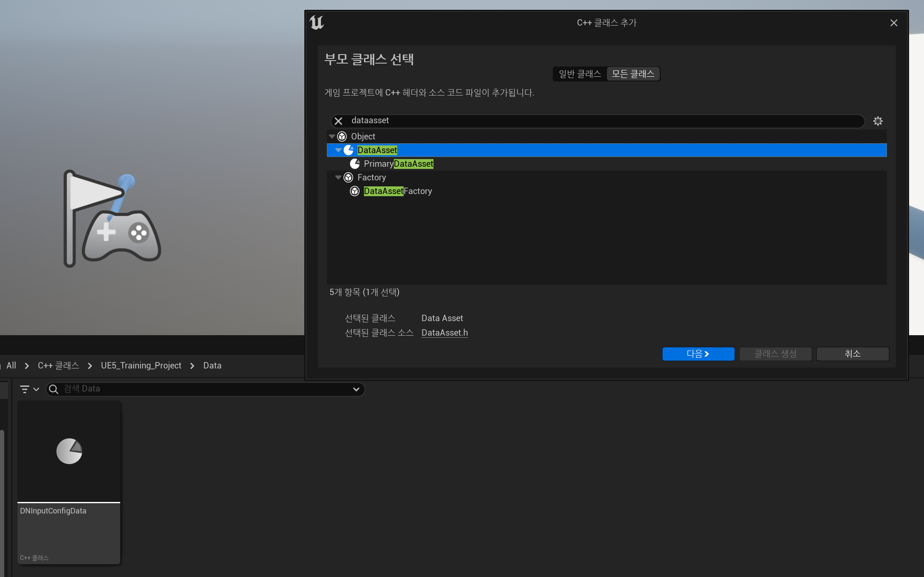Open the content search history dropdown chevron

click(x=356, y=389)
